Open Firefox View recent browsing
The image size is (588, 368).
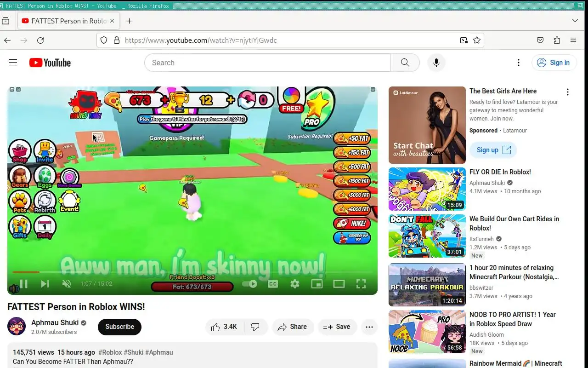(x=6, y=21)
